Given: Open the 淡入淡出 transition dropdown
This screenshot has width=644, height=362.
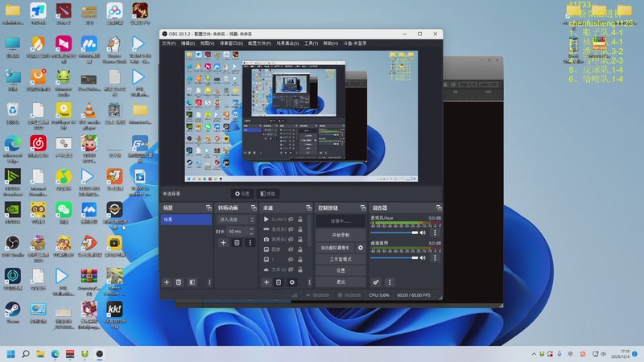Looking at the screenshot, I should [x=234, y=219].
